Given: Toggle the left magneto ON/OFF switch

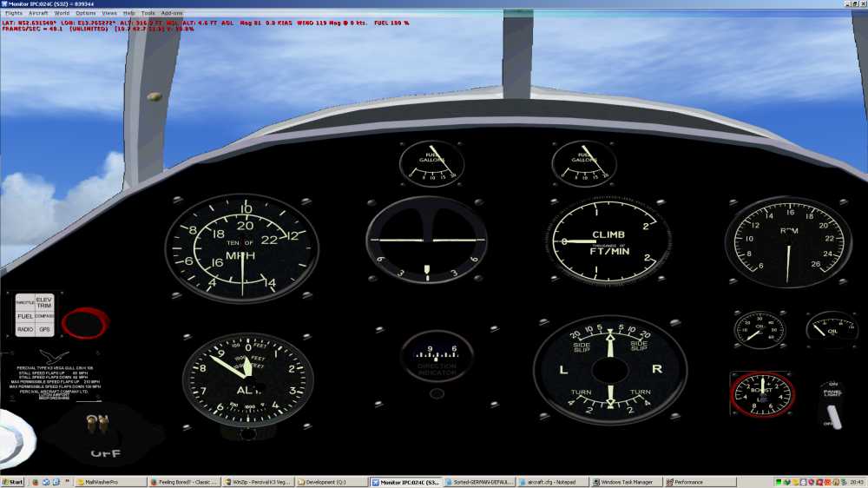Looking at the screenshot, I should 91,424.
